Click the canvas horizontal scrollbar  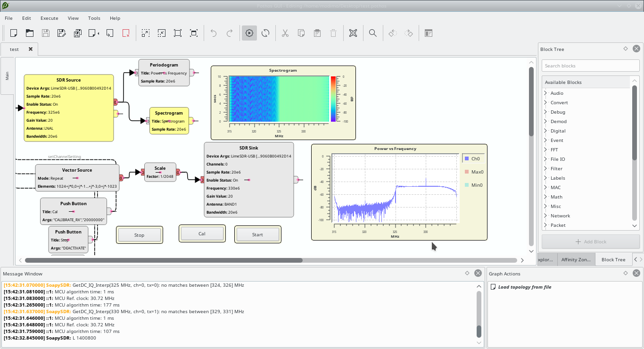tap(164, 260)
